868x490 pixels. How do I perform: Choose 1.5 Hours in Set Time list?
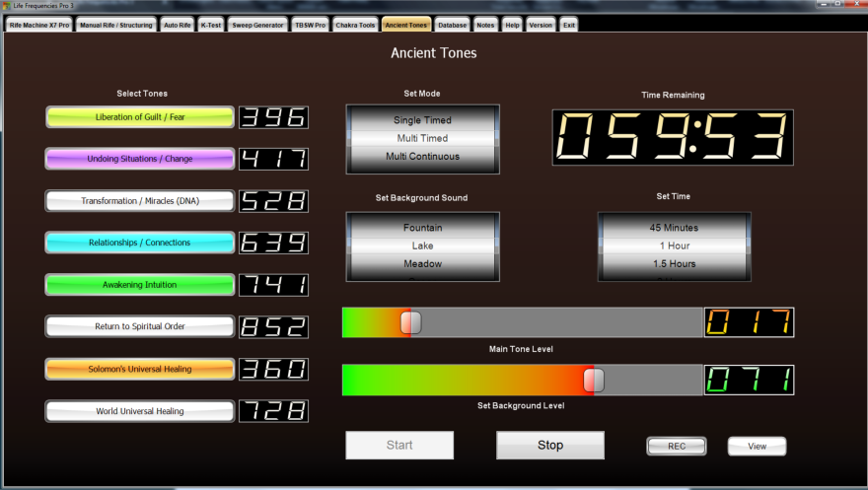[x=675, y=264]
